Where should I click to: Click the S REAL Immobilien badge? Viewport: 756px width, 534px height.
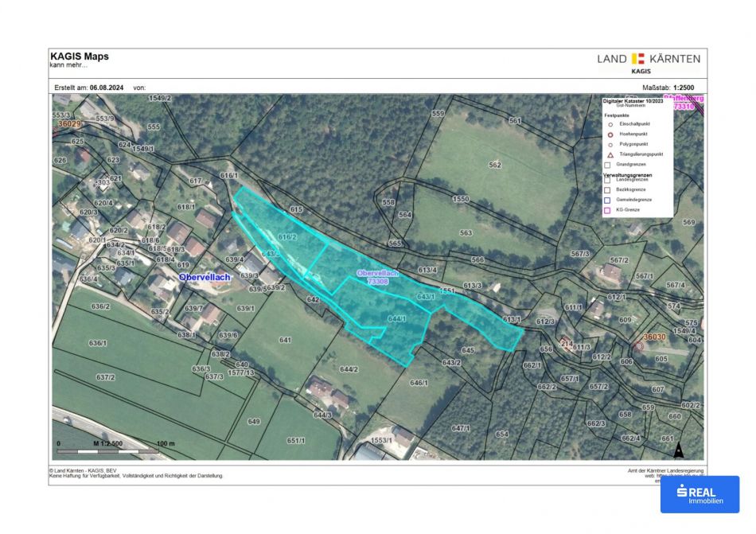pyautogui.click(x=699, y=494)
